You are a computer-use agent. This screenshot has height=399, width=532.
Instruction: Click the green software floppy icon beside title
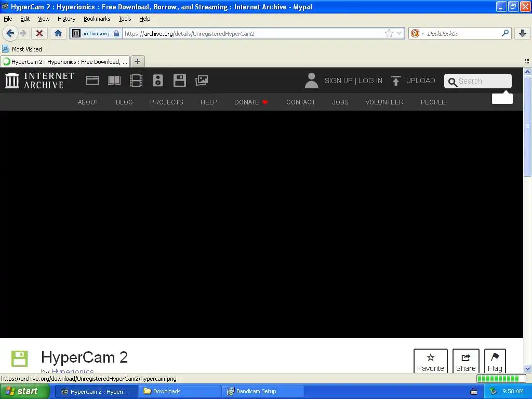click(x=20, y=358)
